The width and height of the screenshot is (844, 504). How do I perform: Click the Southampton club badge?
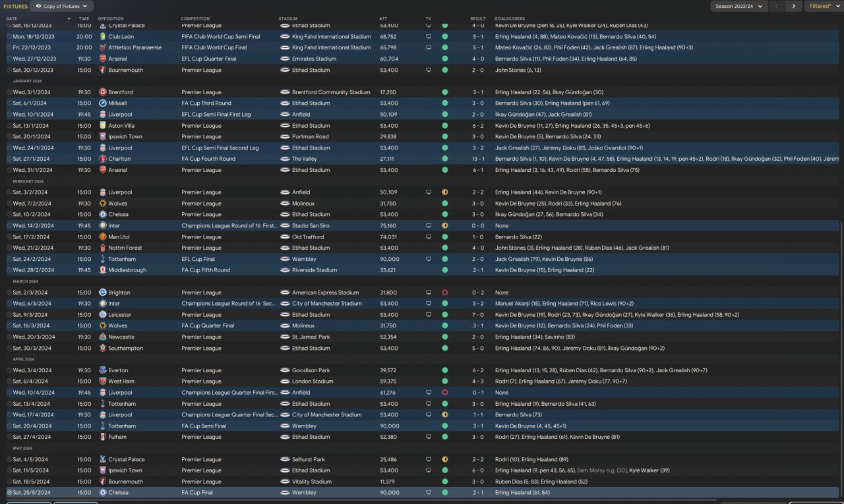click(x=102, y=348)
